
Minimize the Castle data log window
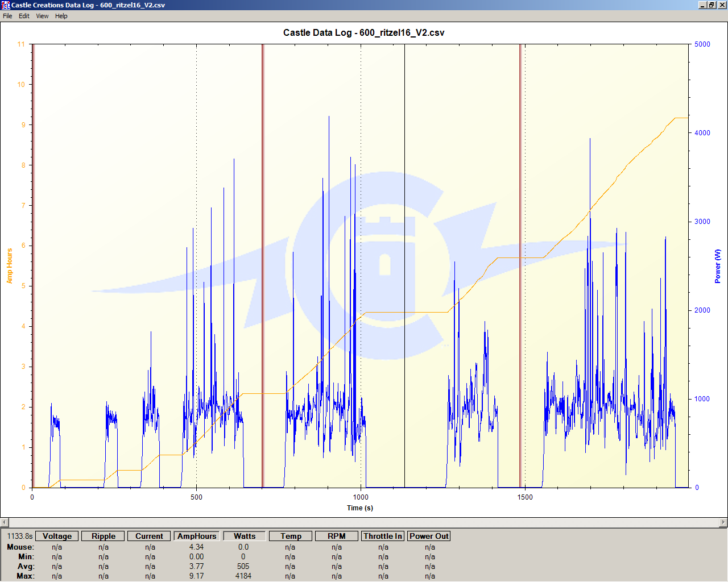tap(702, 5)
